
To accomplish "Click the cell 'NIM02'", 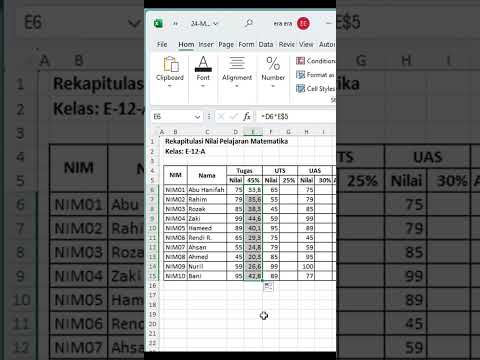I will [x=175, y=199].
